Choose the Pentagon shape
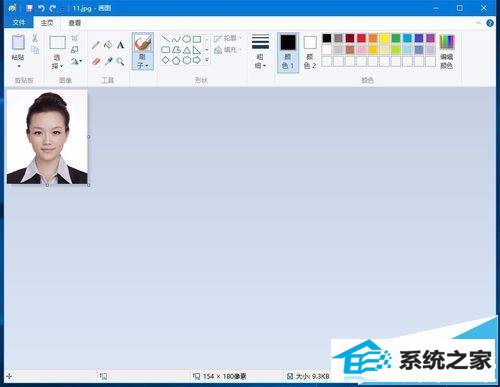This screenshot has height=387, width=500. [x=176, y=60]
